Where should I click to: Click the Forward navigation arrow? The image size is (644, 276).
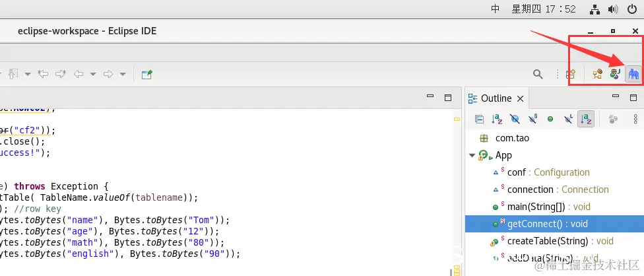click(108, 75)
